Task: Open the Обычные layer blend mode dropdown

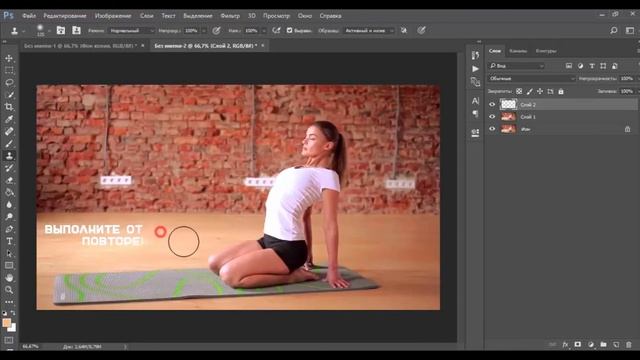Action: pos(531,78)
